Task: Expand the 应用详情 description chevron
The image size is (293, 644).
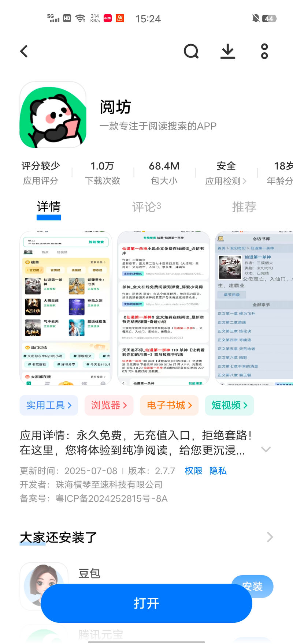Action: tap(266, 449)
